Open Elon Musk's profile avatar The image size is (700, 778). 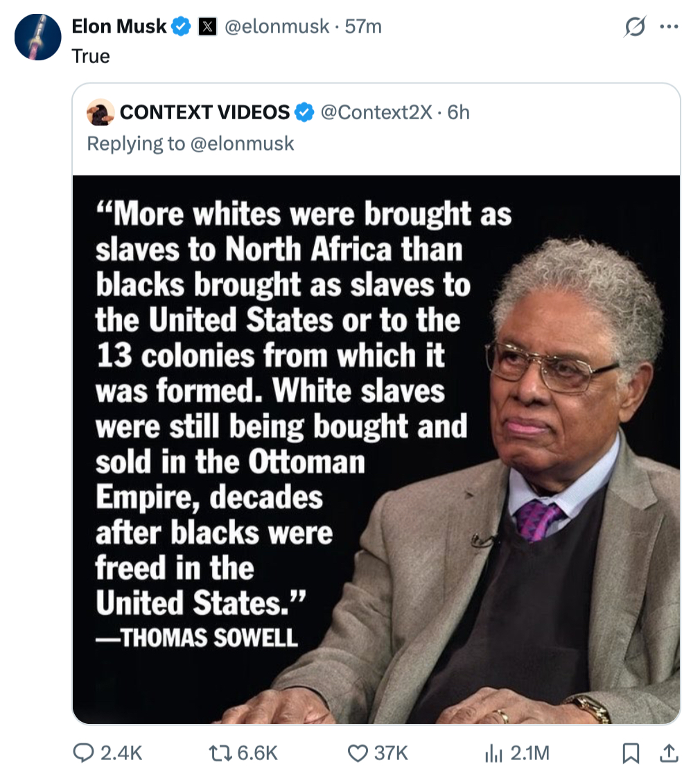tap(38, 37)
